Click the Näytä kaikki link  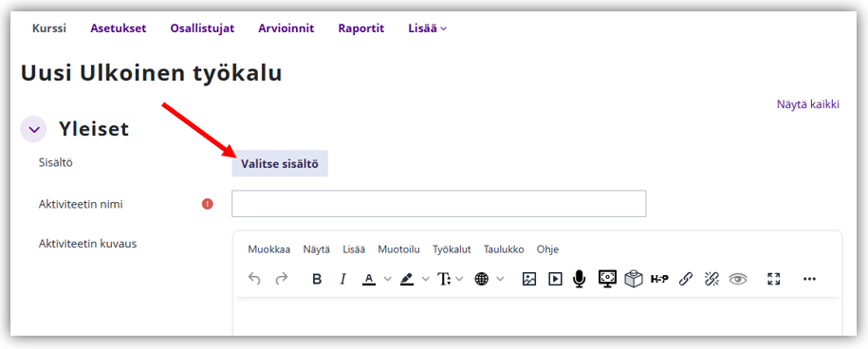808,104
